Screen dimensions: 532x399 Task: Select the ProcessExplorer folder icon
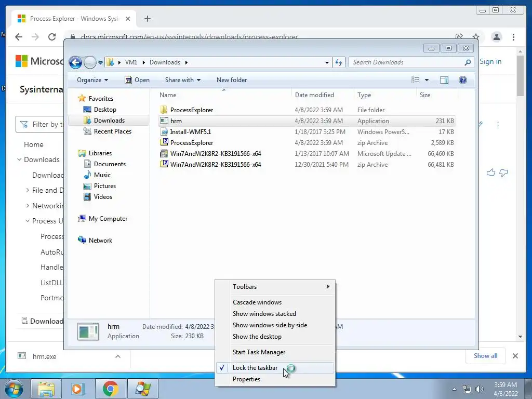(x=164, y=110)
